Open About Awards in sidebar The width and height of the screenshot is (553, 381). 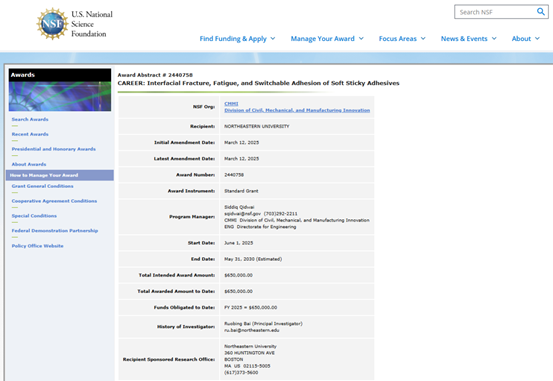click(29, 164)
